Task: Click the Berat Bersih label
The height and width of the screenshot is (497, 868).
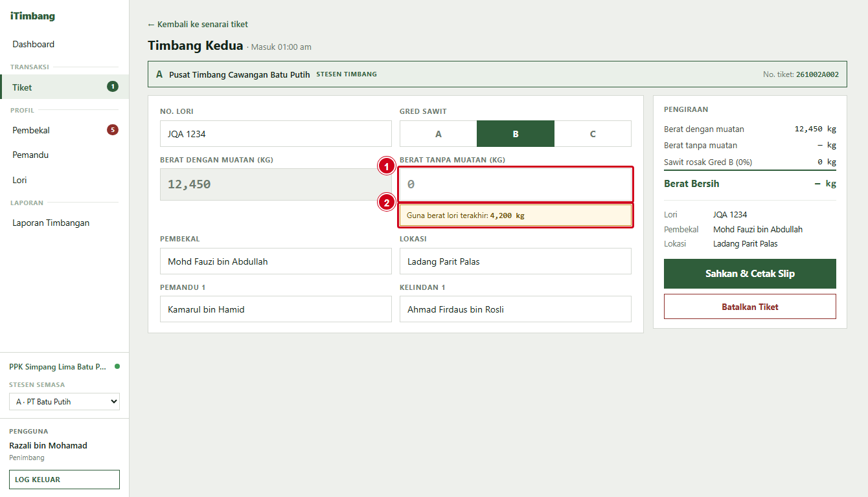Action: tap(692, 184)
